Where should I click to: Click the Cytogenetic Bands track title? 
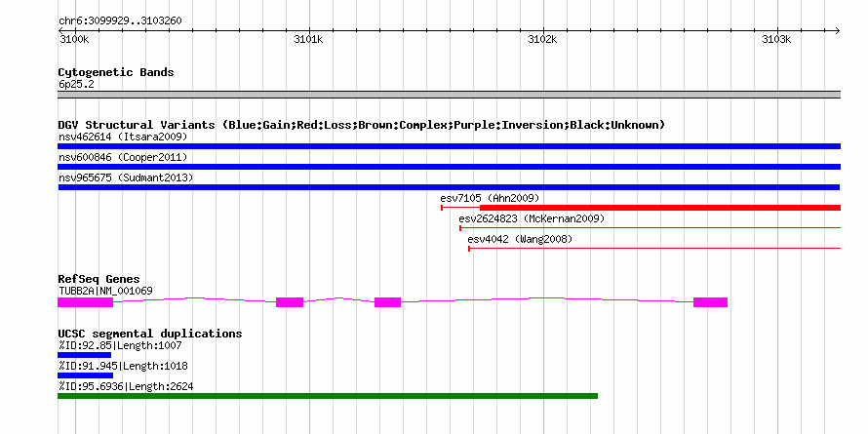[x=116, y=72]
